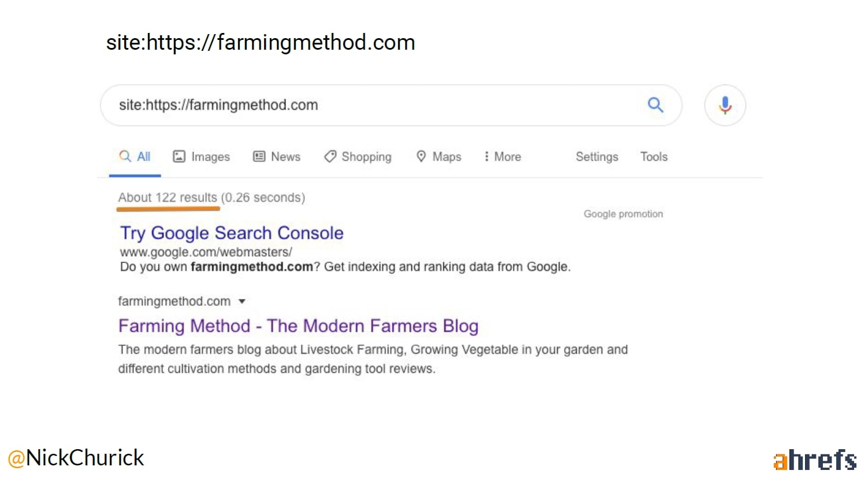This screenshot has height=485, width=868.
Task: Select the Shopping results tab
Action: pos(366,157)
